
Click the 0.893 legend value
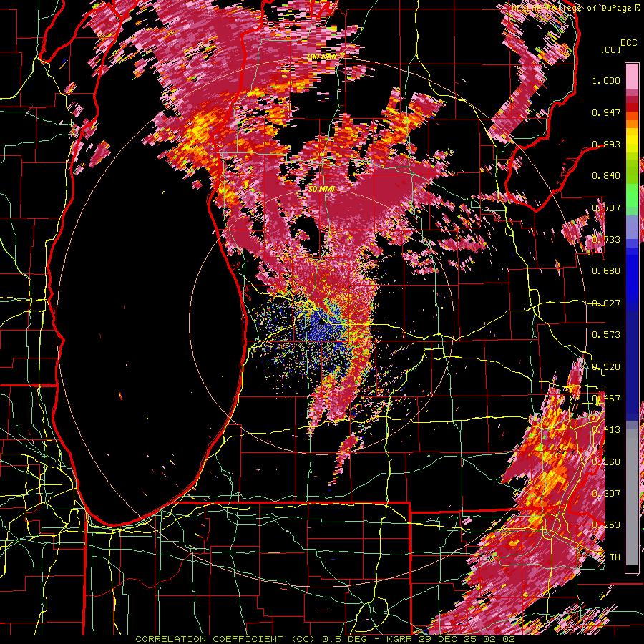[606, 144]
